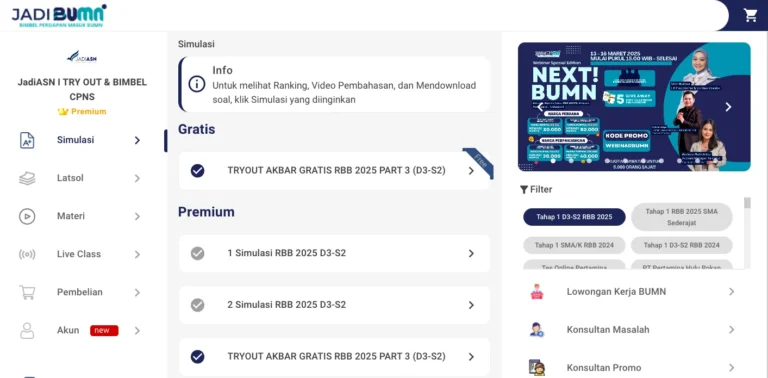Click the red new badge beside Akun
The width and height of the screenshot is (768, 378).
tap(104, 331)
